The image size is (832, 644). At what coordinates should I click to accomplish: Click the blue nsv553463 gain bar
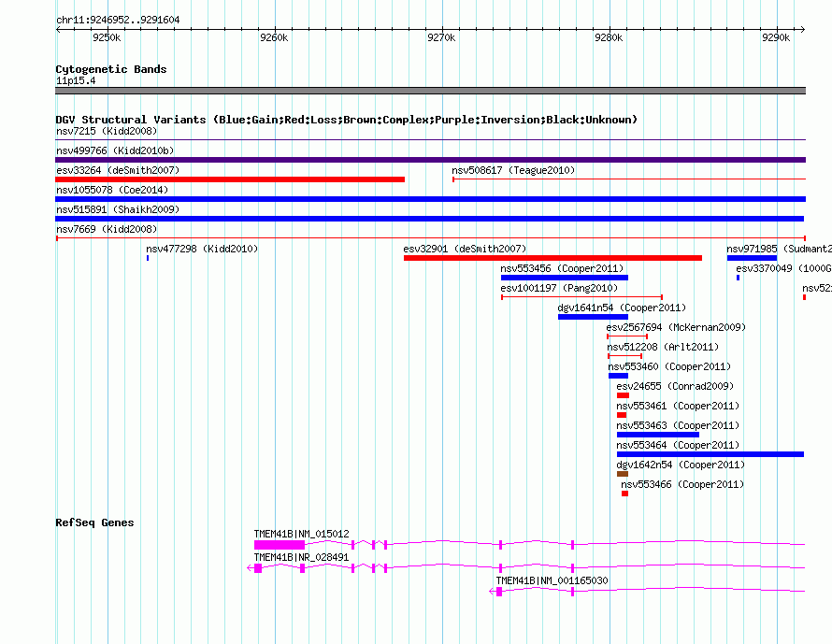(658, 435)
